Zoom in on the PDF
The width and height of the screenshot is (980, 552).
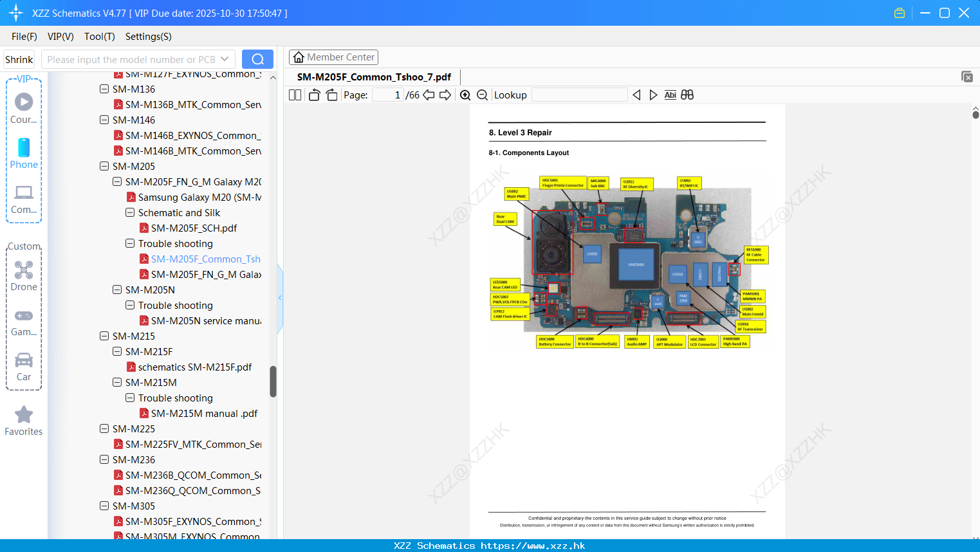465,95
